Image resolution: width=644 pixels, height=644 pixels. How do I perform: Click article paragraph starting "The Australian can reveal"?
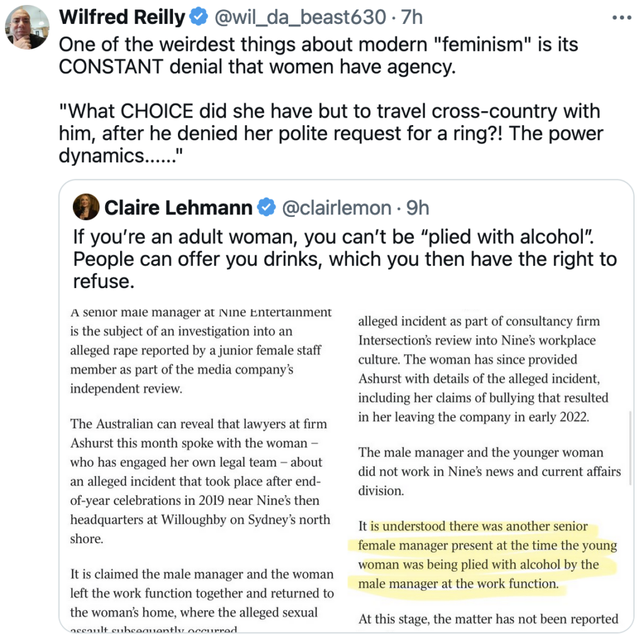click(x=200, y=482)
